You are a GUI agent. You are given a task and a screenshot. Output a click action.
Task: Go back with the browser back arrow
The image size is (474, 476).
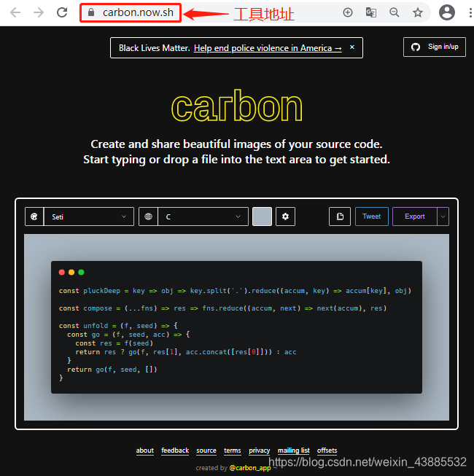pyautogui.click(x=15, y=12)
